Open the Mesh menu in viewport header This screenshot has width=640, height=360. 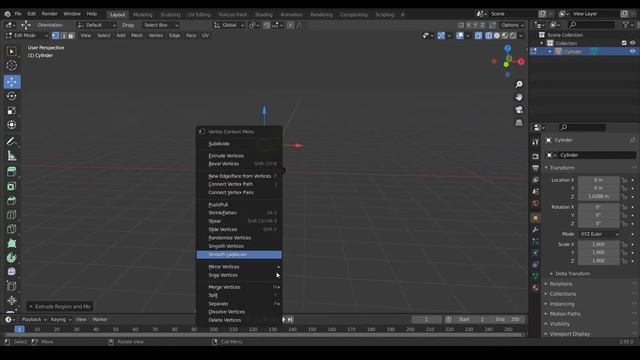[x=137, y=36]
